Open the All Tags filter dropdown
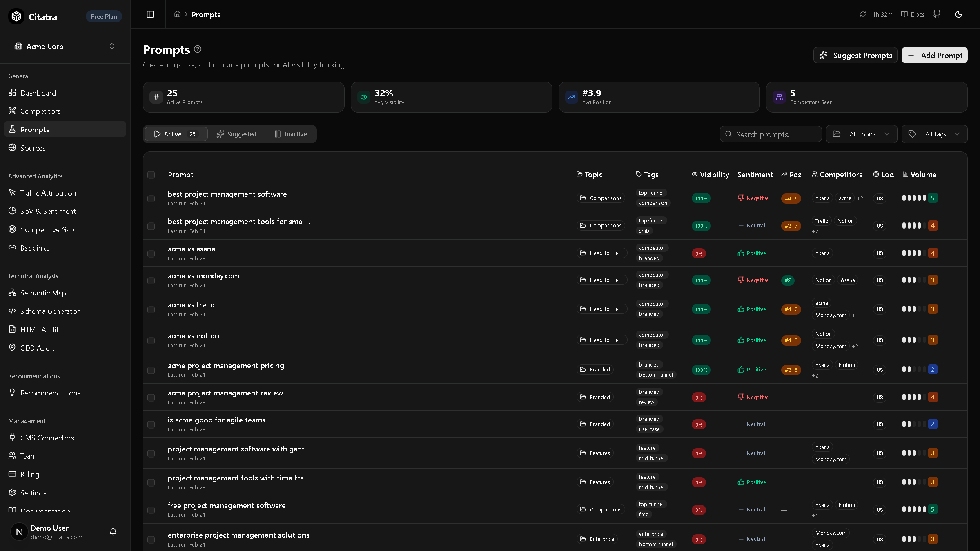The height and width of the screenshot is (551, 980). point(934,134)
